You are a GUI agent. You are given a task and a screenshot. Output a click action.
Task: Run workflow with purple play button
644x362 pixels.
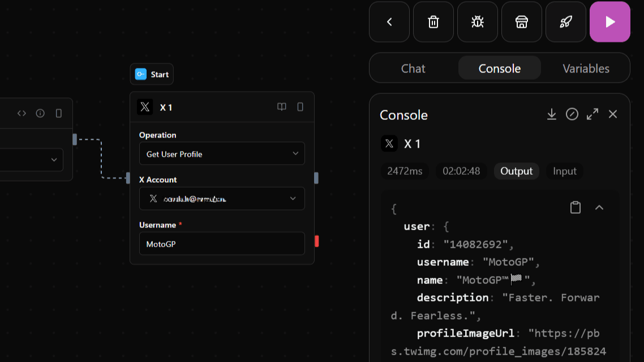[609, 22]
